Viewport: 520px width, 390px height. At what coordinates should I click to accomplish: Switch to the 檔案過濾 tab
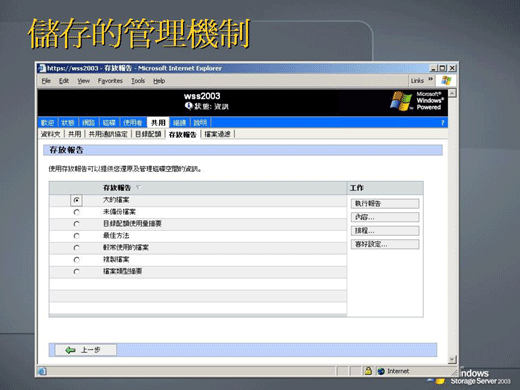coord(217,134)
